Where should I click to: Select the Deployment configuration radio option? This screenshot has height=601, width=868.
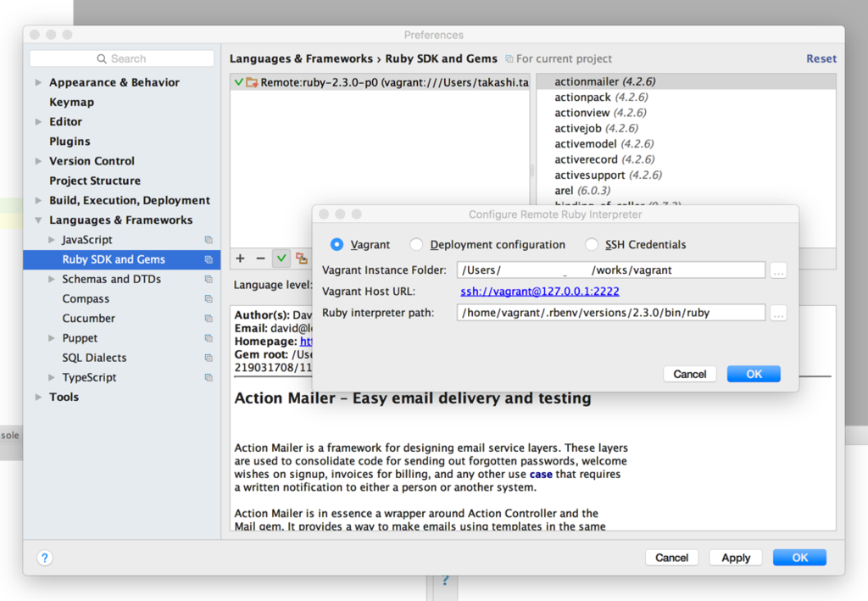416,244
